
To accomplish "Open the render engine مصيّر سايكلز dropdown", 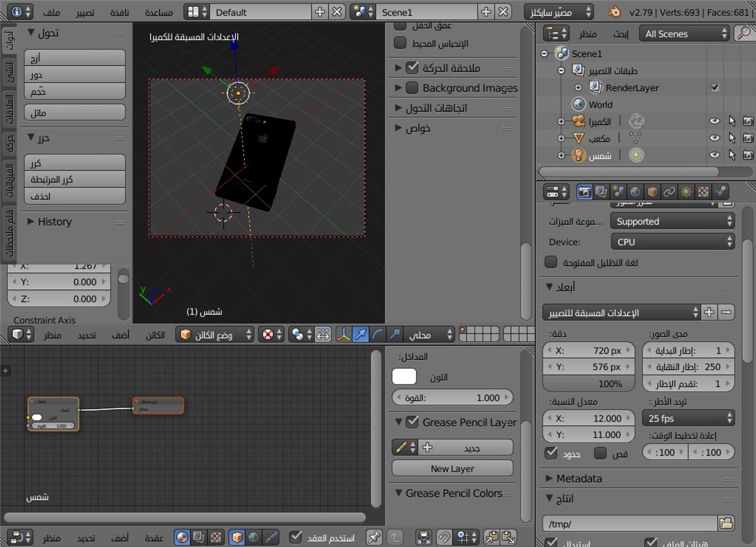I will coord(559,12).
